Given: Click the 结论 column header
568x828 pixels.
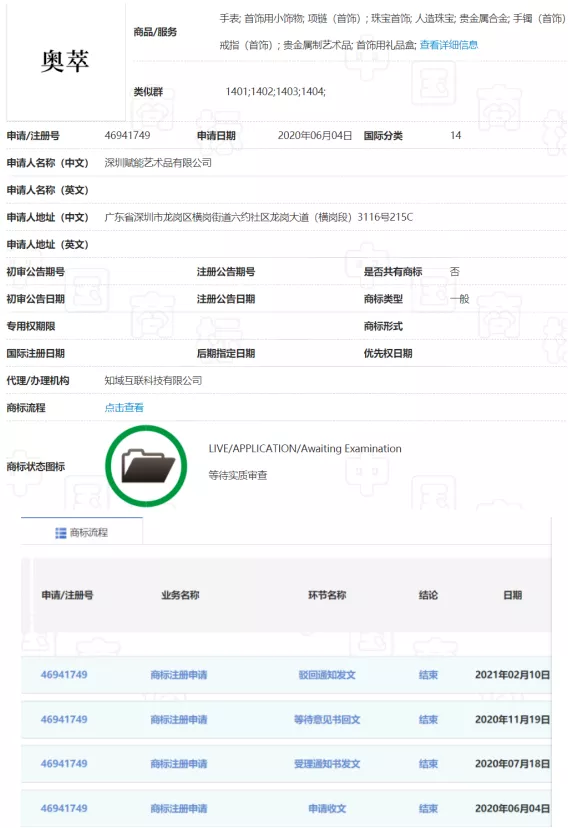Looking at the screenshot, I should [428, 595].
